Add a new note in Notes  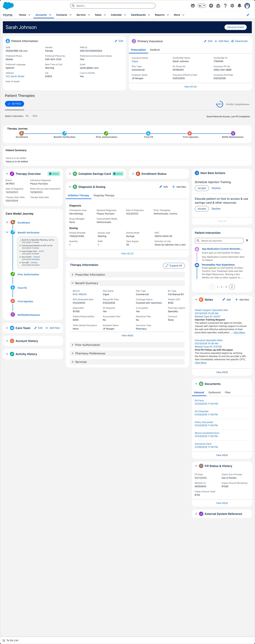[x=242, y=299]
